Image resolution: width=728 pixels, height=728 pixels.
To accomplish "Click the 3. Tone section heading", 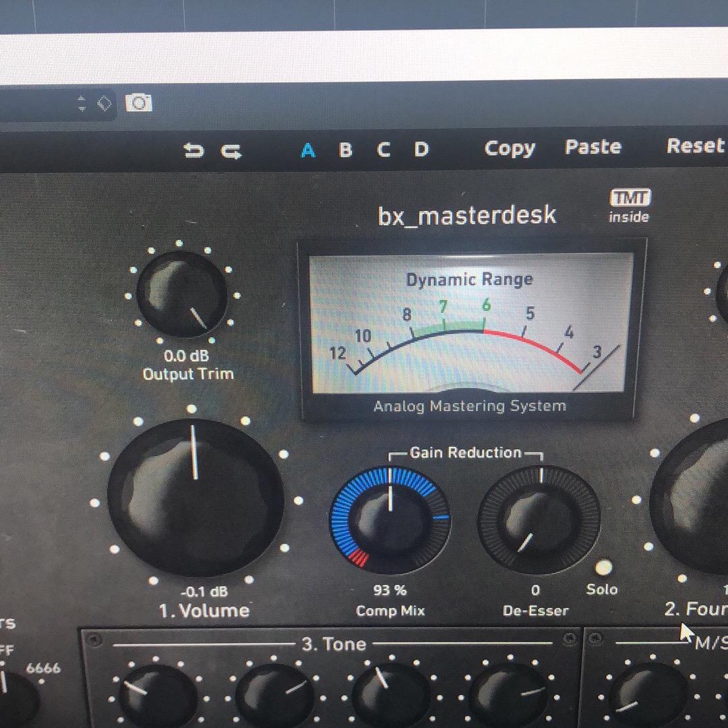I will click(x=334, y=644).
